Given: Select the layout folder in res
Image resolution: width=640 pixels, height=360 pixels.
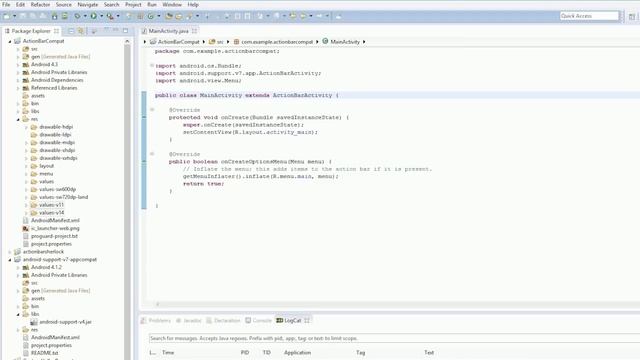Looking at the screenshot, I should [47, 166].
